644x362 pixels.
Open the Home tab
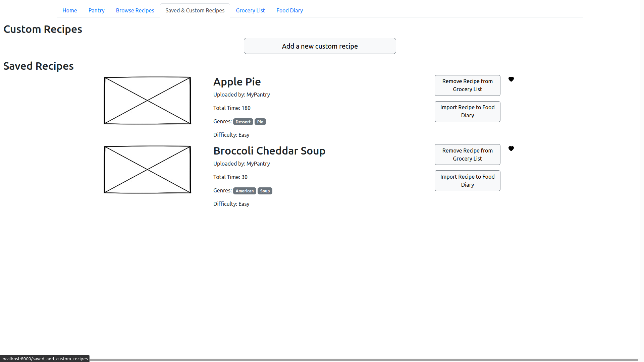69,10
